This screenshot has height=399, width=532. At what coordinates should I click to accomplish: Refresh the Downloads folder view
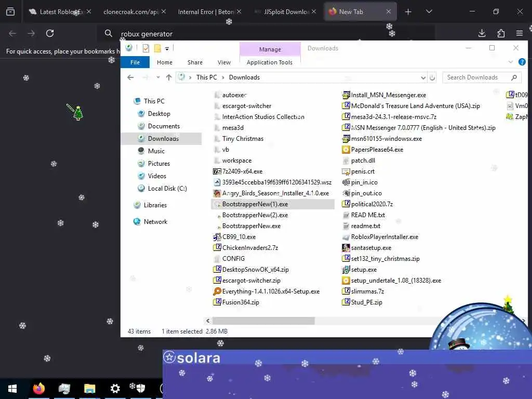[x=432, y=78]
